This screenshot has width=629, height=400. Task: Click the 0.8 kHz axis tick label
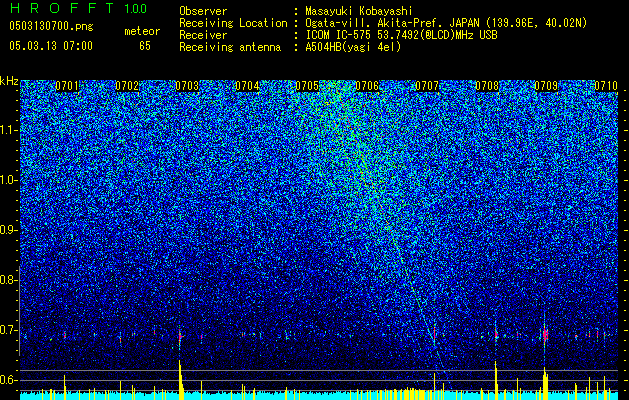[8, 280]
